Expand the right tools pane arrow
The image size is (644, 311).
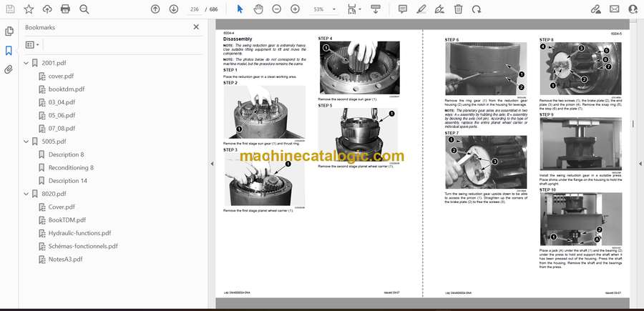[640, 164]
